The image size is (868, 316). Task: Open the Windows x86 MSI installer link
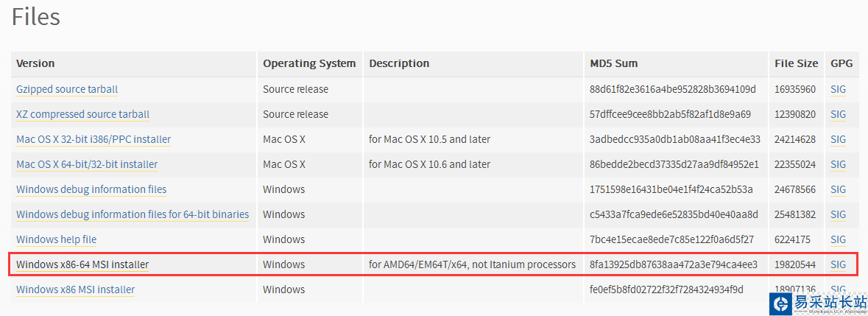pyautogui.click(x=75, y=289)
